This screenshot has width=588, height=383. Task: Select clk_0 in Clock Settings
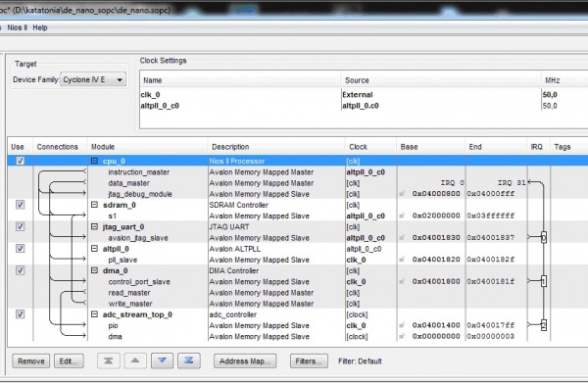point(150,94)
